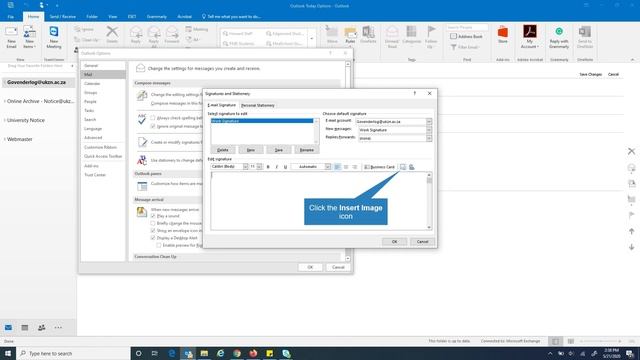
Task: Switch to Mail view in bottom navigation
Action: click(x=8, y=327)
